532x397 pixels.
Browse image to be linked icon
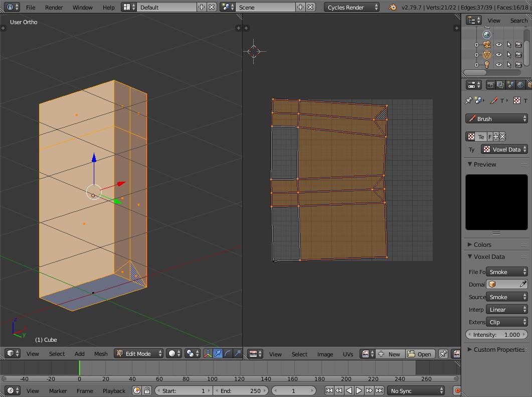tap(368, 354)
